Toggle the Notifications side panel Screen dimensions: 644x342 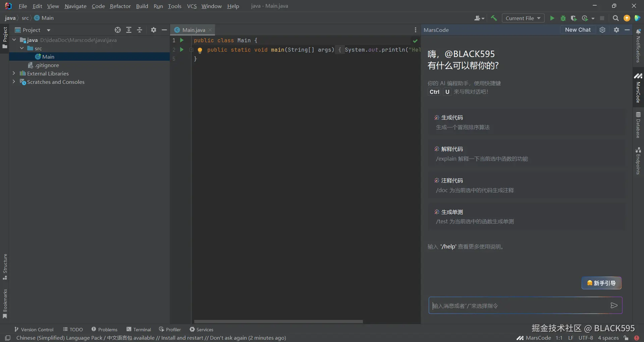tap(638, 46)
